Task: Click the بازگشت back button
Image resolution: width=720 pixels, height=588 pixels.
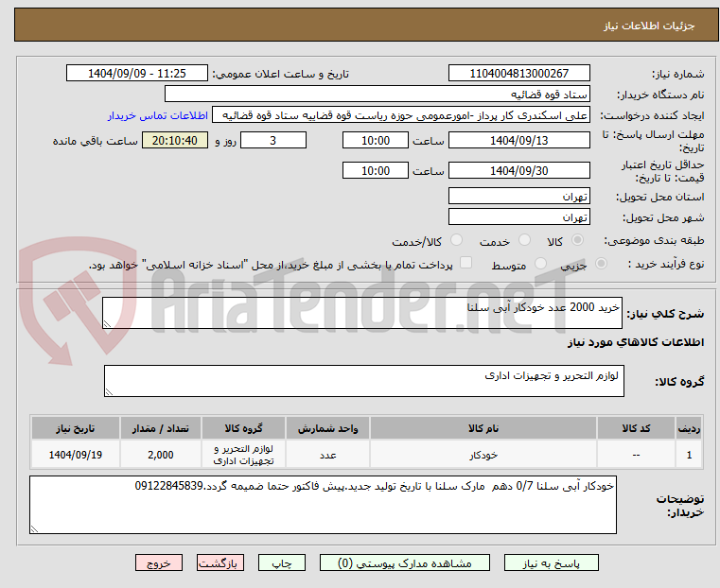Action: [220, 562]
